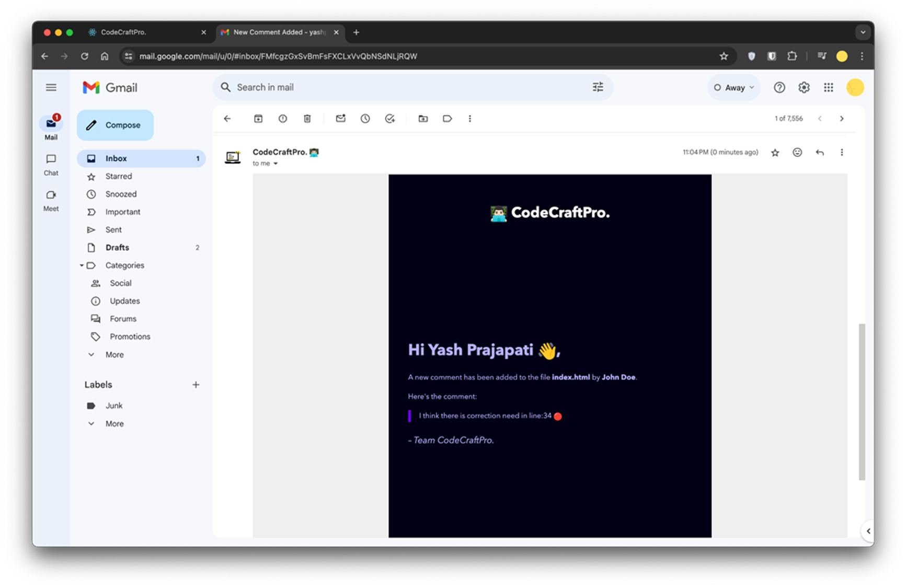The width and height of the screenshot is (906, 588).
Task: Open more options in the email toolbar
Action: pyautogui.click(x=470, y=119)
